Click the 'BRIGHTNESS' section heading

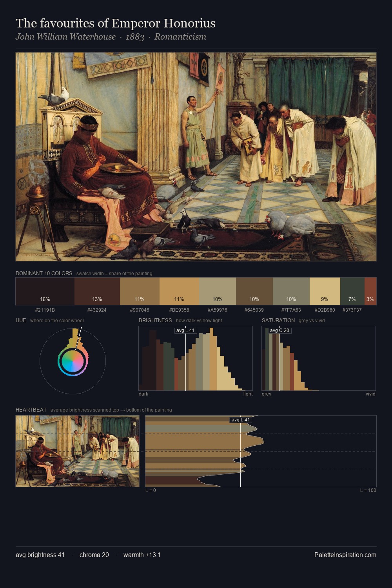[155, 320]
